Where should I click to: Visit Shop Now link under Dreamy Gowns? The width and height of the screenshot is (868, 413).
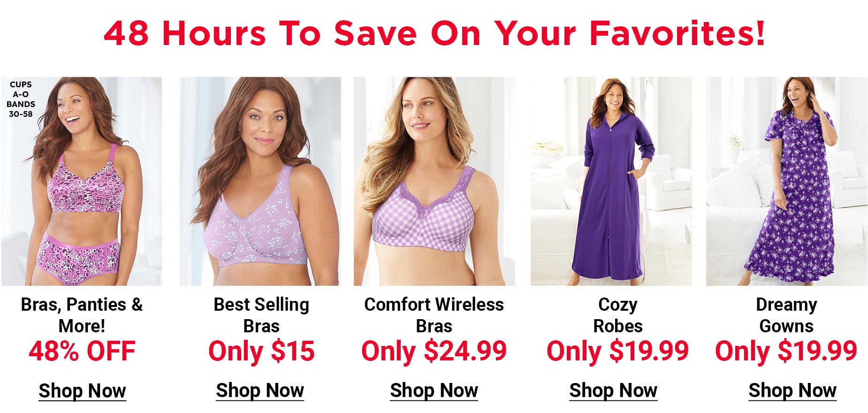pos(792,390)
